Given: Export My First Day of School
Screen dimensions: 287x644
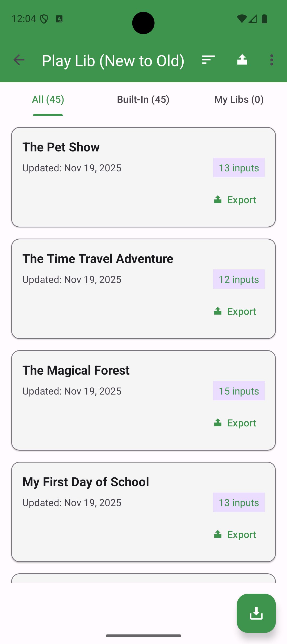Looking at the screenshot, I should tap(235, 535).
